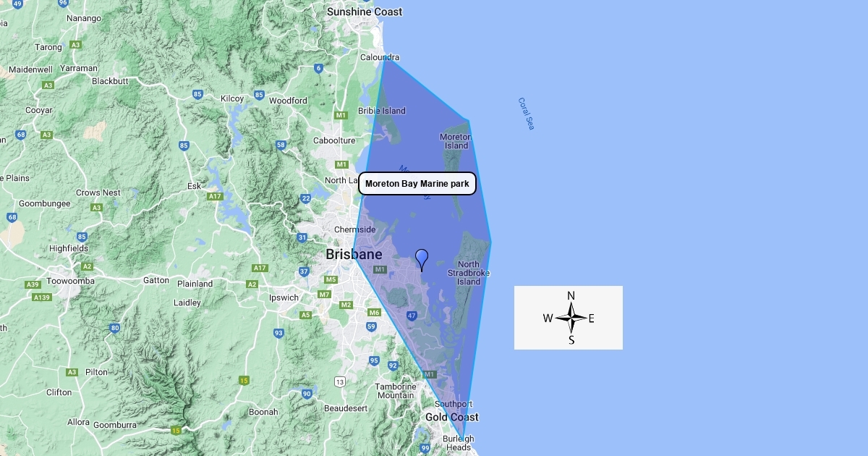Click the route 92 road shield
This screenshot has width=868, height=456.
click(392, 366)
